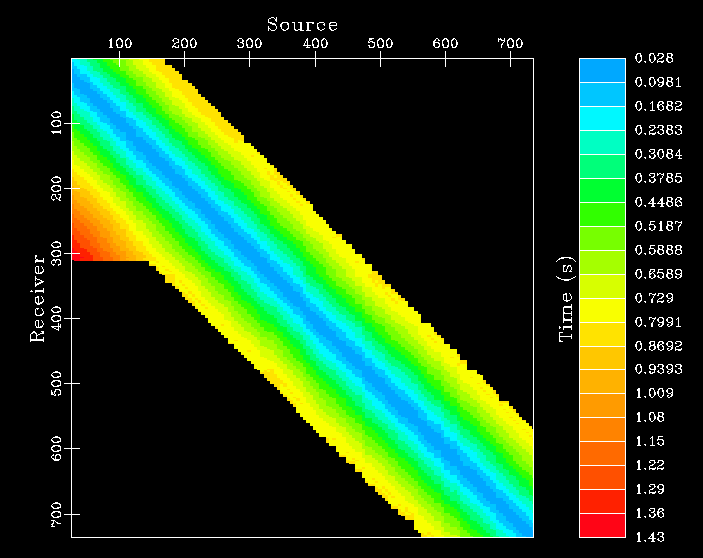
Task: Click the colorbar value 0.6589
Action: (x=658, y=274)
